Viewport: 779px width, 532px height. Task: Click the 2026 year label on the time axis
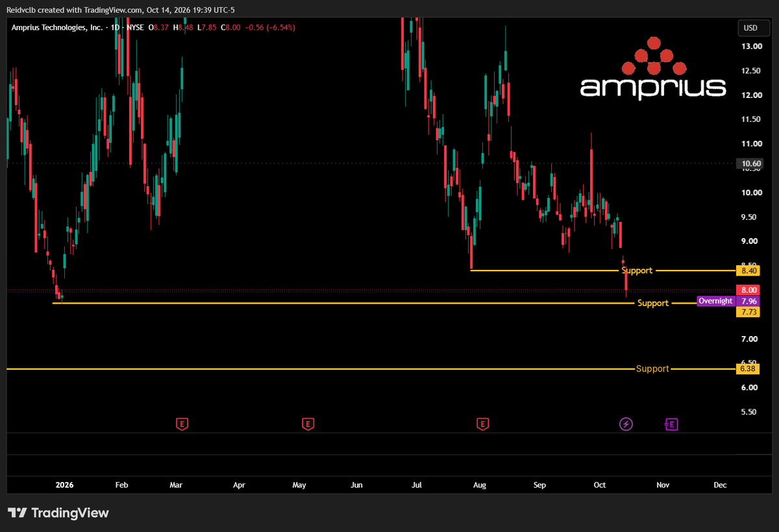(65, 485)
